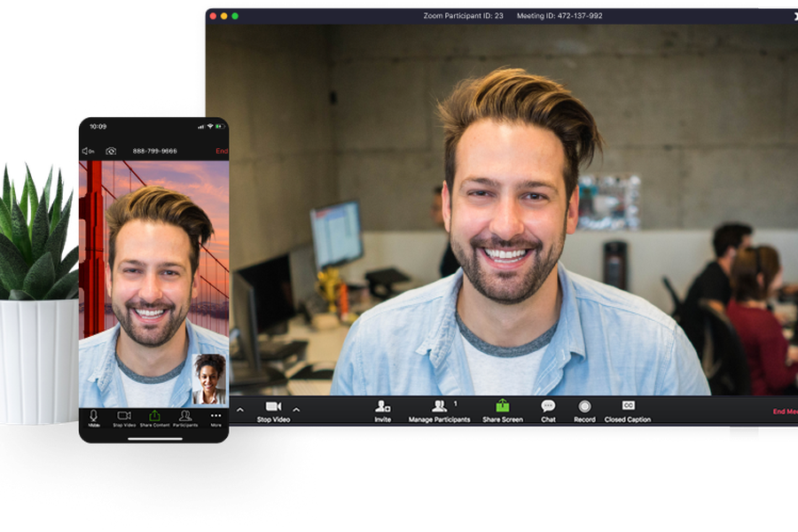
Task: Click the yellow macOS minimize button
Action: point(224,16)
